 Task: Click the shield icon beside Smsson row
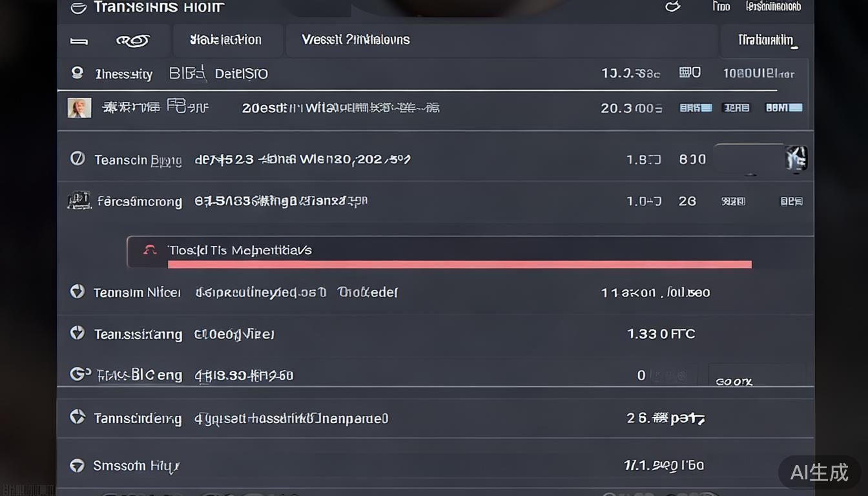77,465
